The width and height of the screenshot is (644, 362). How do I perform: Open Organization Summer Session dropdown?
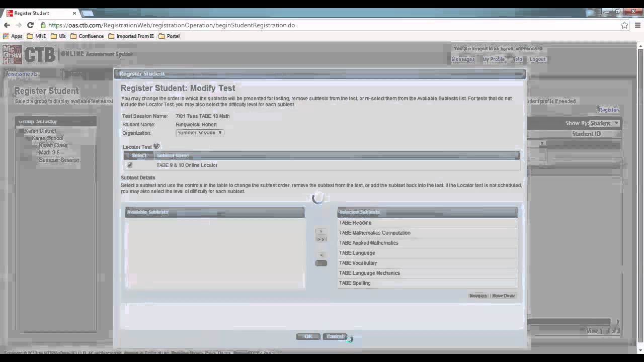[x=200, y=133]
